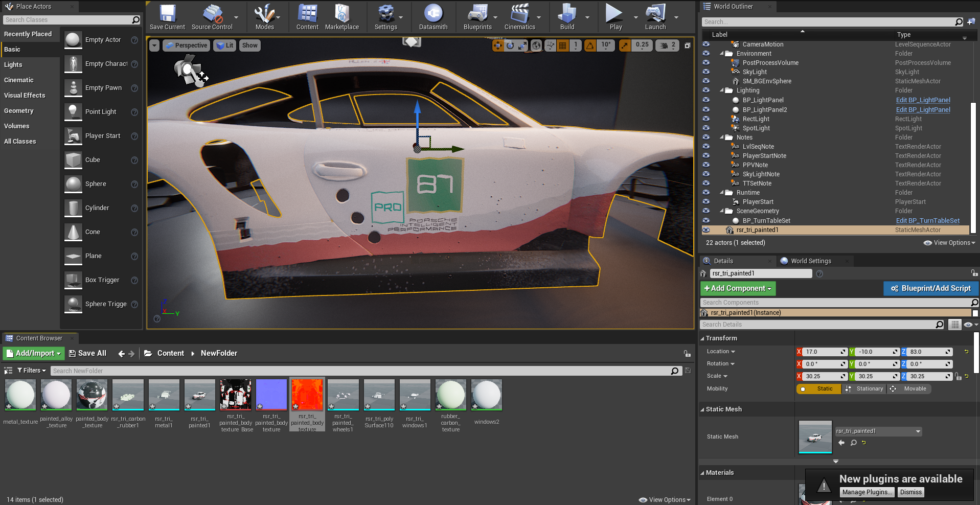
Task: Open the Add/Import dropdown
Action: point(33,353)
